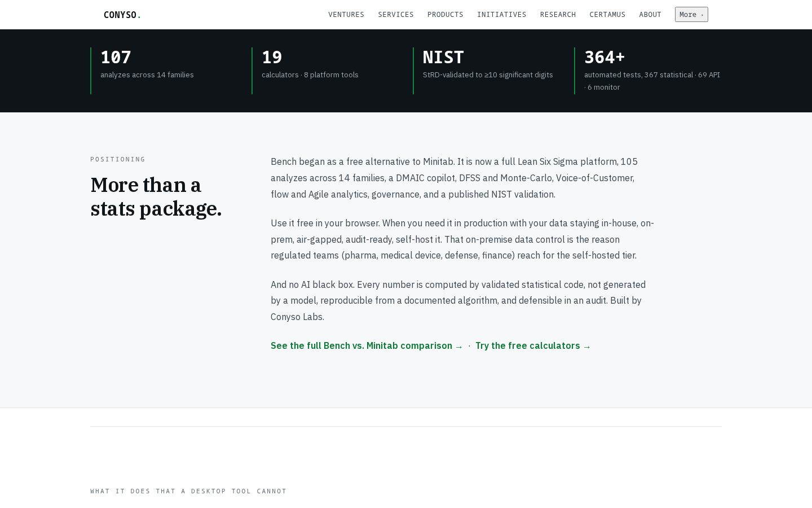Open the full Bench vs. Minitab comparison
This screenshot has width=812, height=508.
click(x=367, y=346)
